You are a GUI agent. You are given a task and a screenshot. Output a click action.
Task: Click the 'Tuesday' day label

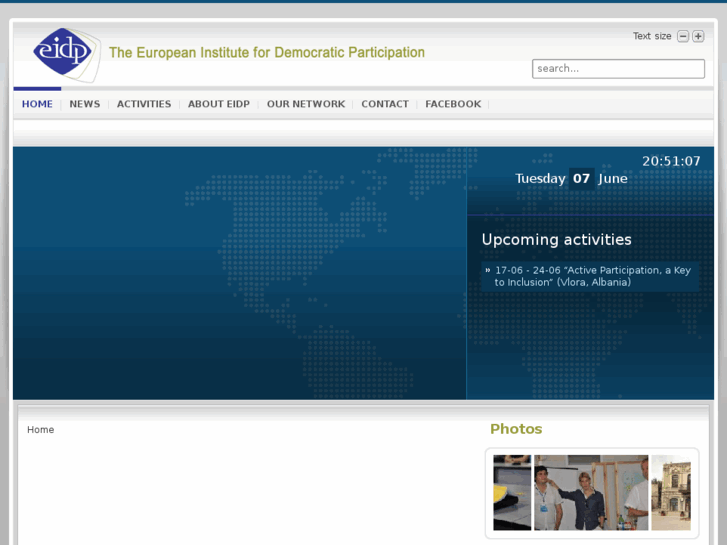(x=540, y=179)
